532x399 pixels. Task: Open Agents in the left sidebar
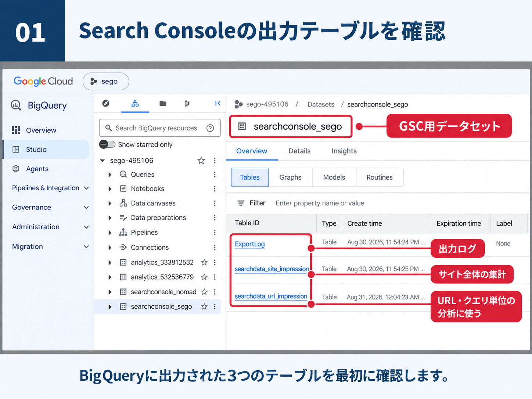37,169
